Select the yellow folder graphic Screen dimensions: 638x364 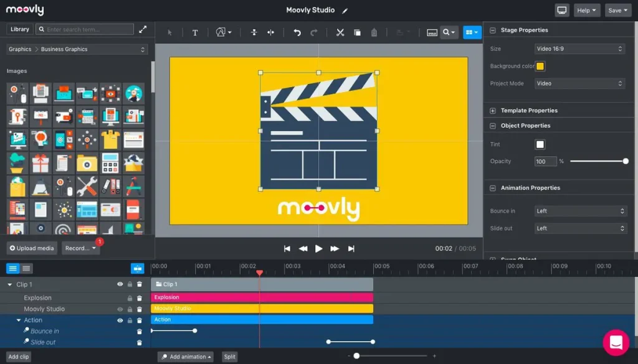(x=87, y=163)
